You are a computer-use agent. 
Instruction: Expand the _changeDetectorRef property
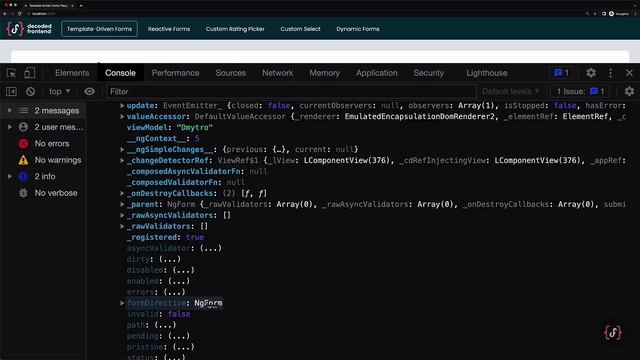(122, 160)
